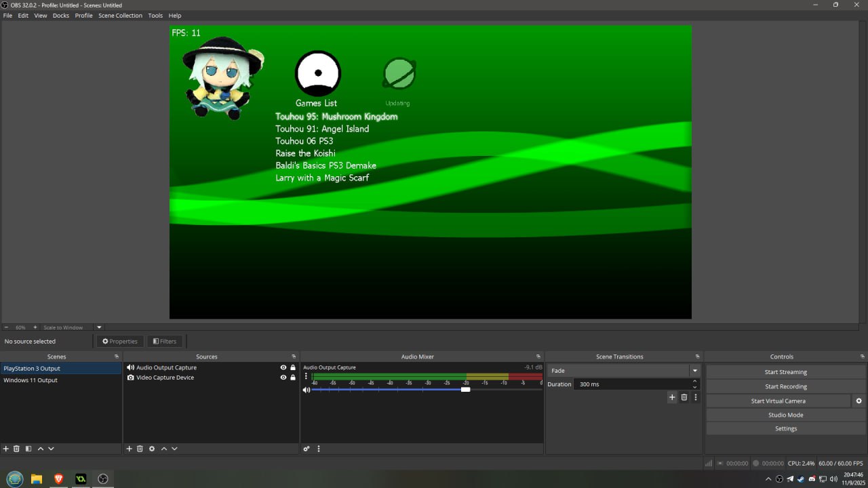Open the Edit menu
Viewport: 868px width, 488px height.
23,16
